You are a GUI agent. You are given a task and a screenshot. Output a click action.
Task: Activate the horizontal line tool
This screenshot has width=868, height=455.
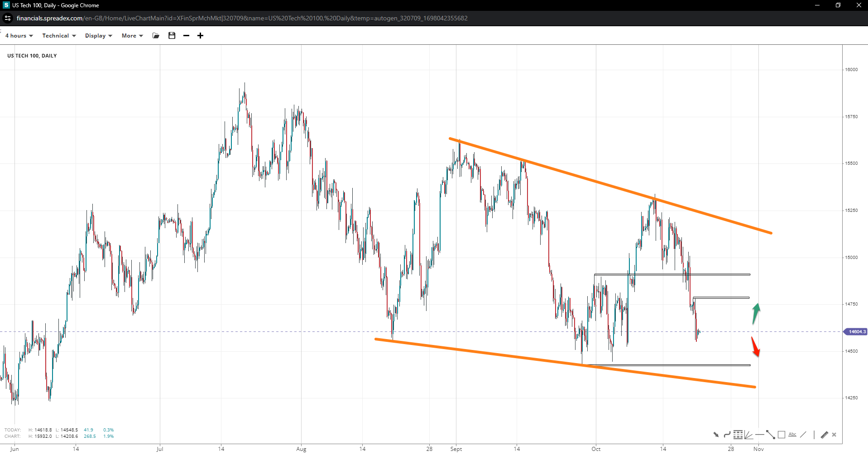759,435
